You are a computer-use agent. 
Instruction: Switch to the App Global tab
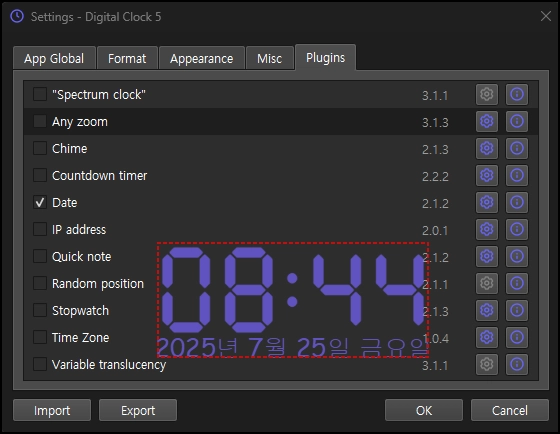tap(54, 58)
